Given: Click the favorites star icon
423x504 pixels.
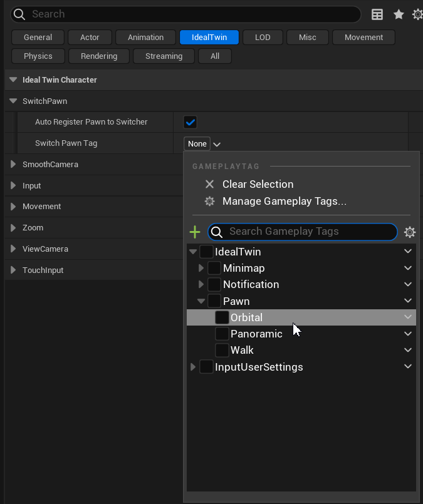Looking at the screenshot, I should tap(399, 14).
